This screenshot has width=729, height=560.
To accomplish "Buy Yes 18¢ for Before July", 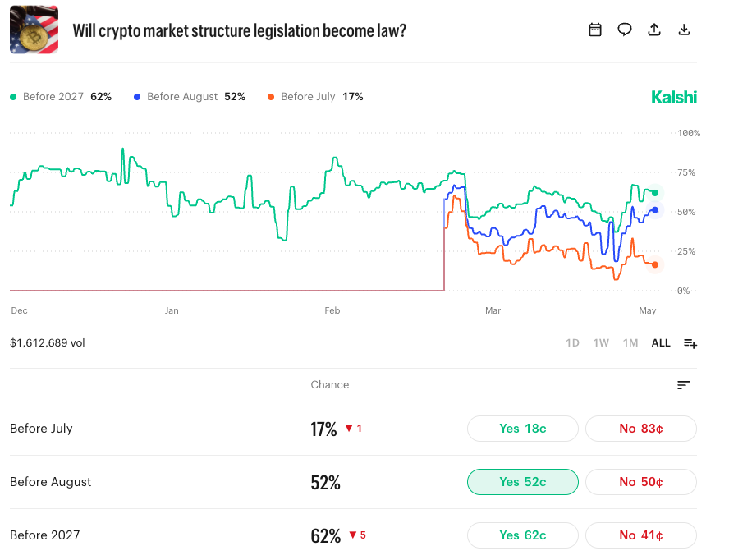I will click(523, 429).
